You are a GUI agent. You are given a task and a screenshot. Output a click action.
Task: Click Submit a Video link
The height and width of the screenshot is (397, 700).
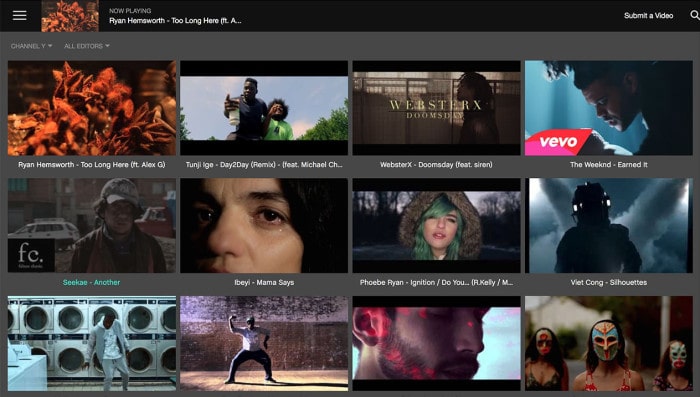pyautogui.click(x=648, y=16)
